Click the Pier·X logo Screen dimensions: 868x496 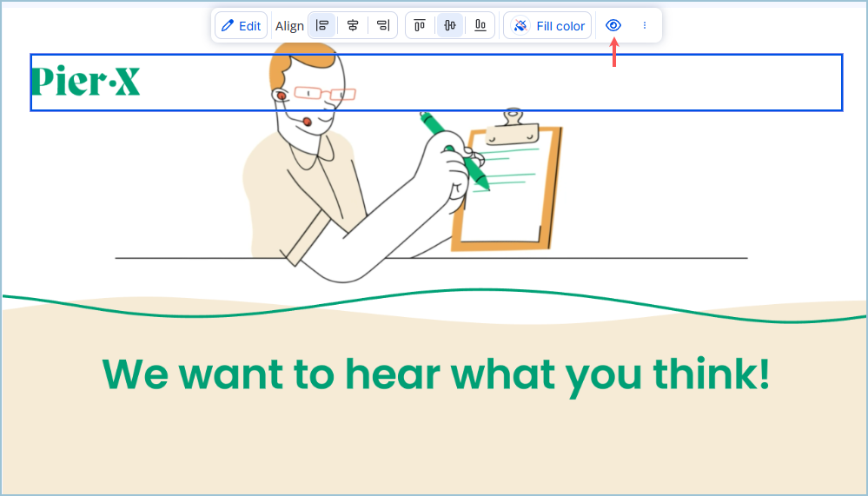click(x=85, y=82)
